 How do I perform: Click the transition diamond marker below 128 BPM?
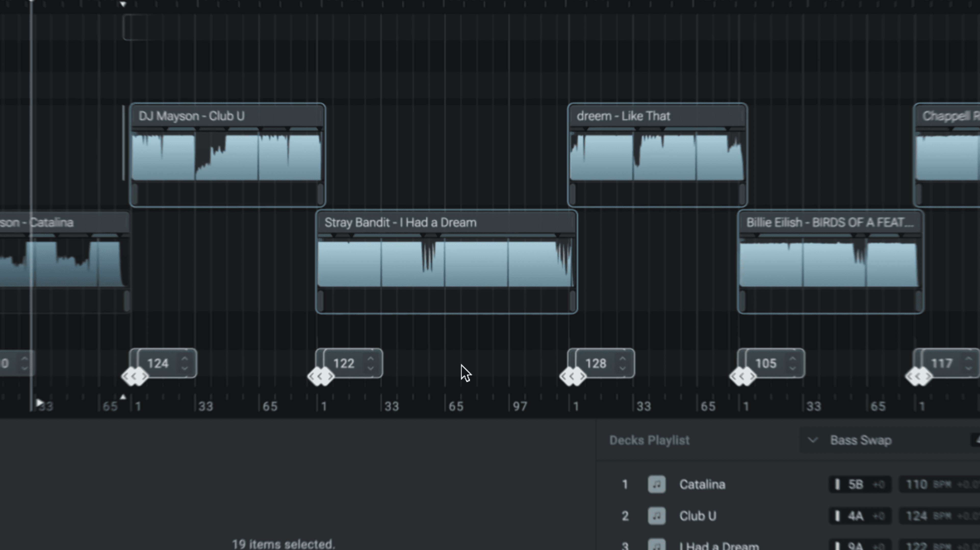[573, 376]
